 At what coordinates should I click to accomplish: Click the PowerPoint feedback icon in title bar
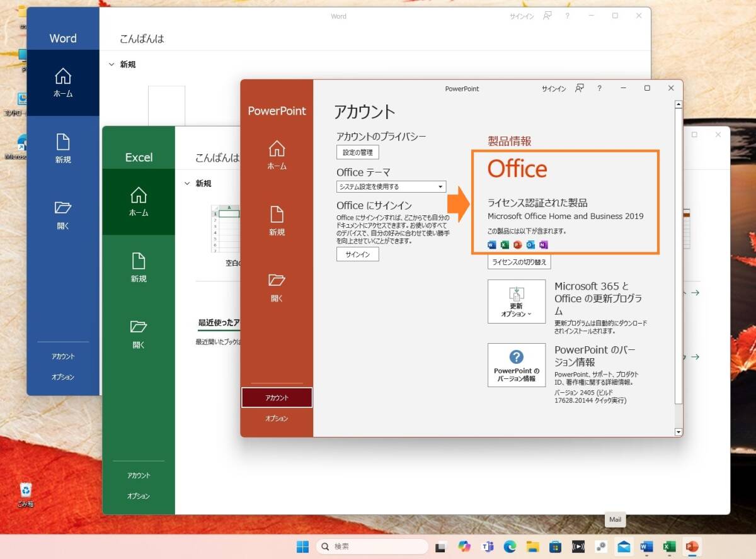[580, 89]
